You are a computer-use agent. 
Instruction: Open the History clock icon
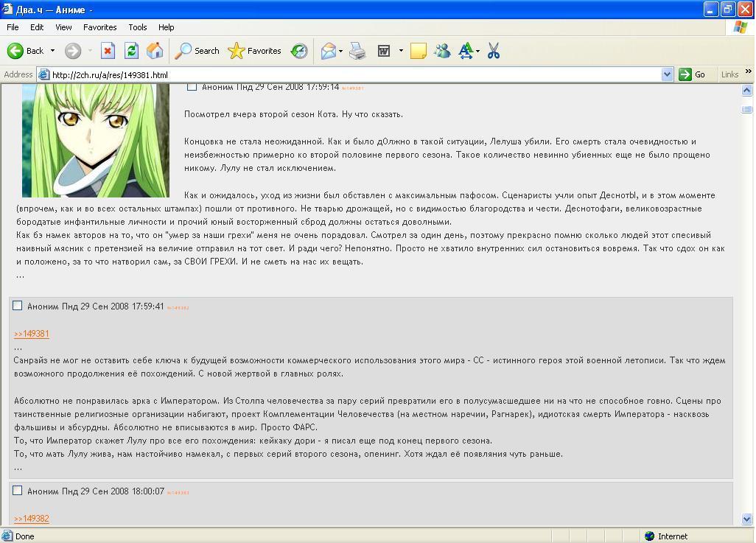(x=299, y=51)
